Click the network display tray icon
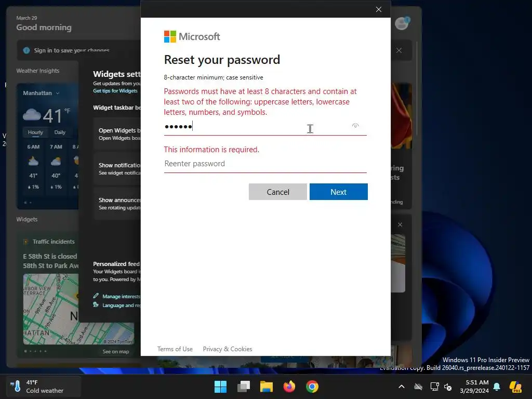The width and height of the screenshot is (532, 399). [x=434, y=387]
